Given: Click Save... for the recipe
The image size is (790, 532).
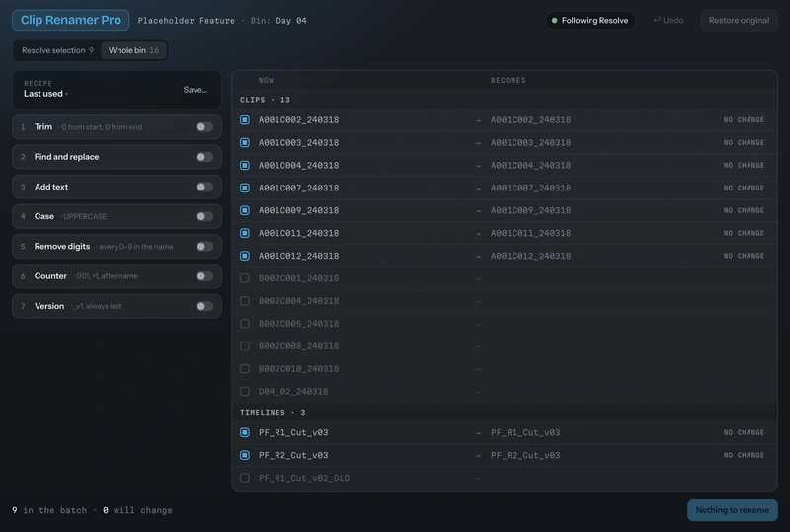Looking at the screenshot, I should coord(196,90).
